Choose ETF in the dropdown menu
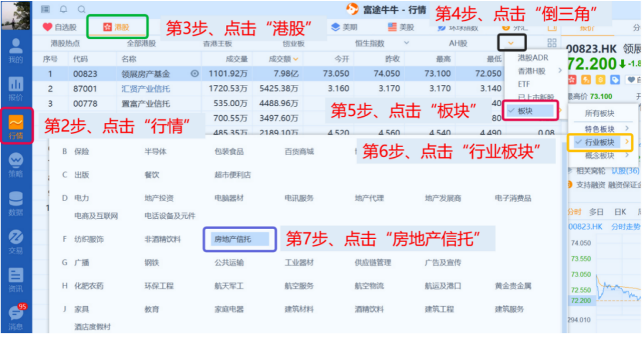 pos(524,84)
